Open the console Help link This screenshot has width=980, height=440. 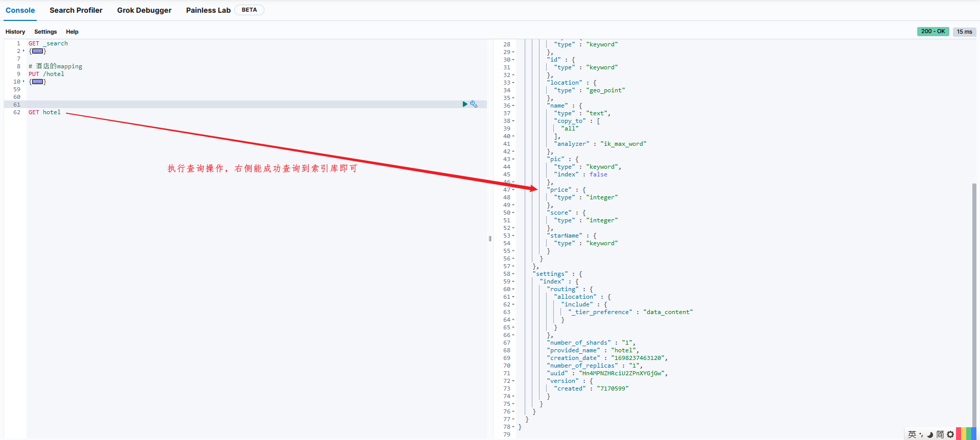click(x=72, y=32)
